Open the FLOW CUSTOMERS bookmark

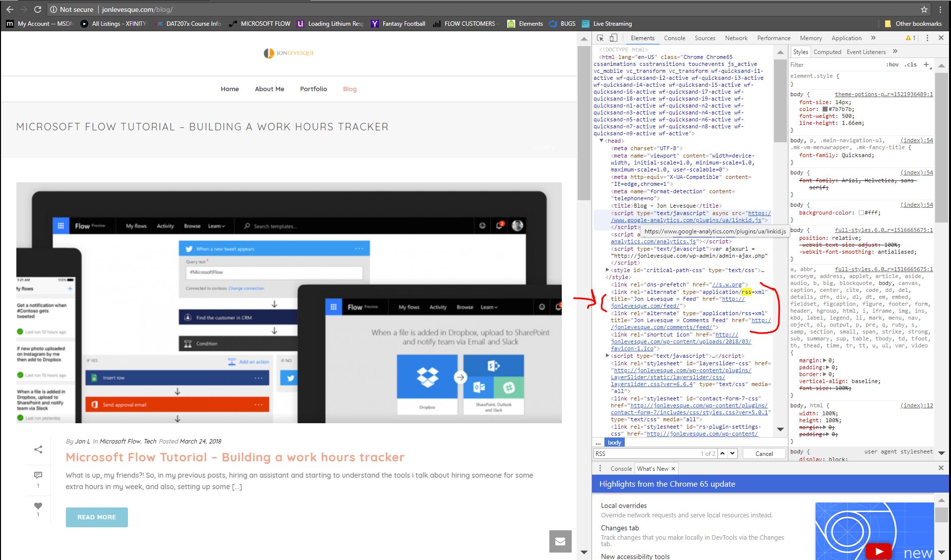pos(466,24)
